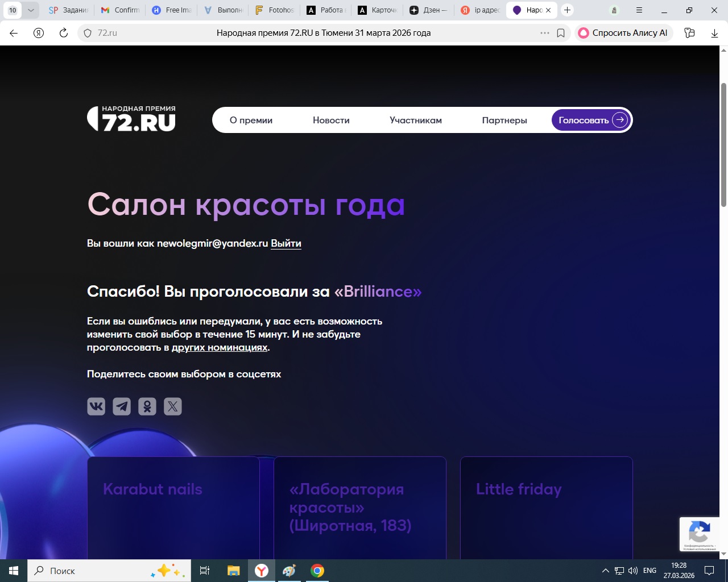Open a new browser tab
Image resolution: width=728 pixels, height=582 pixels.
tap(567, 10)
